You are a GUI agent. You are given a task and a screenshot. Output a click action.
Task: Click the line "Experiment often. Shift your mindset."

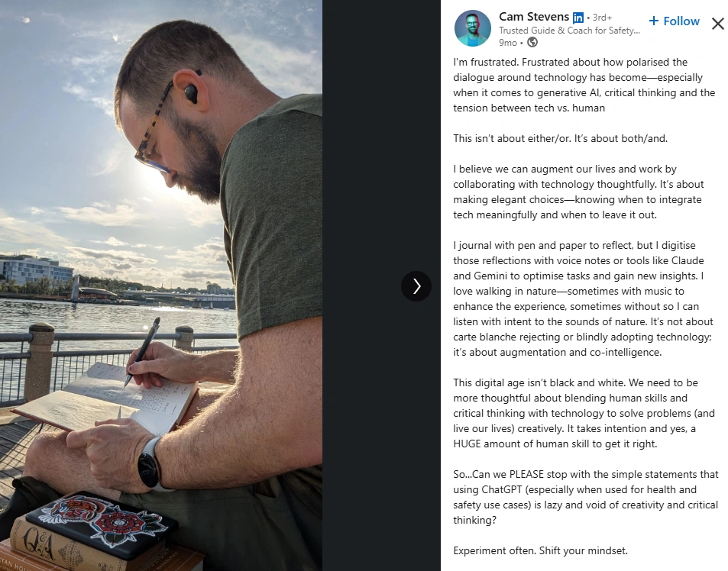tap(540, 550)
